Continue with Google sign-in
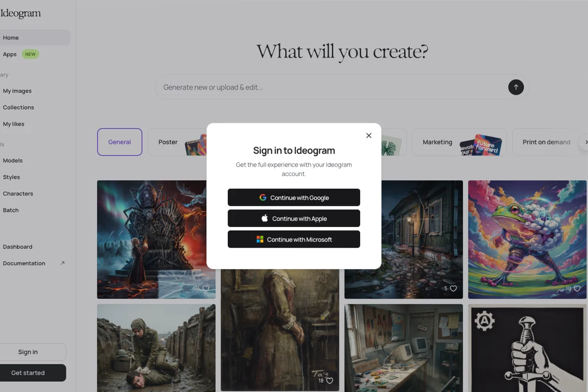The width and height of the screenshot is (588, 392). pos(294,197)
